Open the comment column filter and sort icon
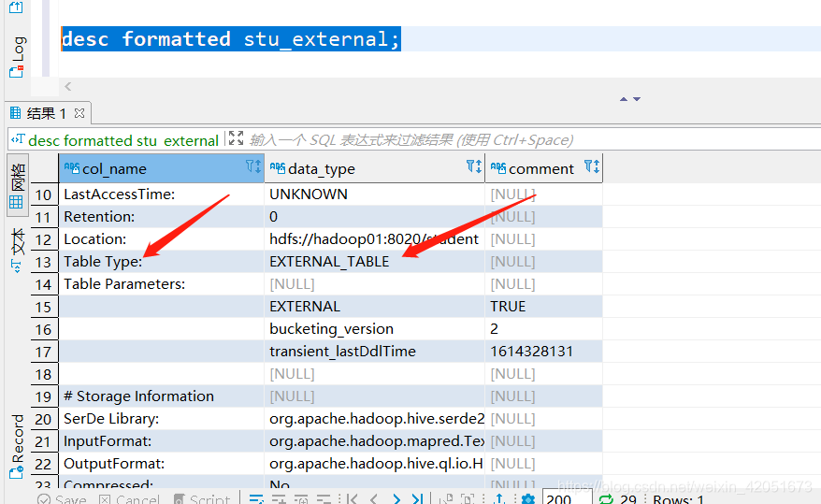 coord(592,166)
